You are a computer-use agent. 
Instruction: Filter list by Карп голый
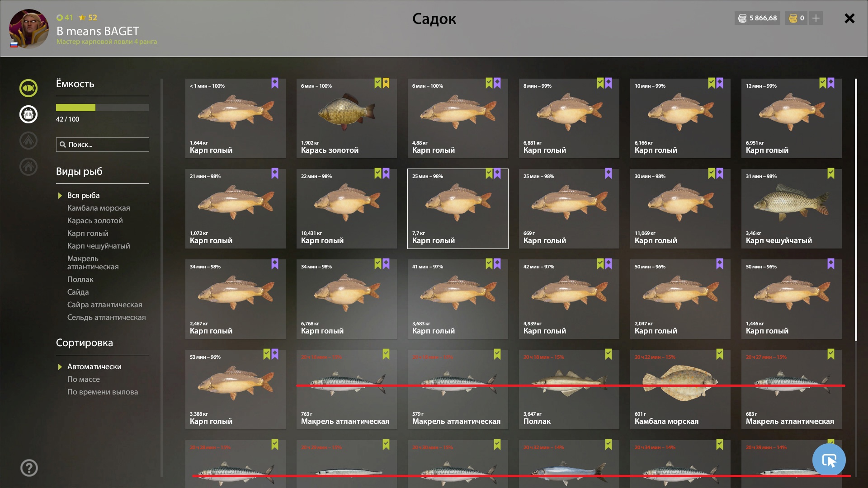[88, 233]
